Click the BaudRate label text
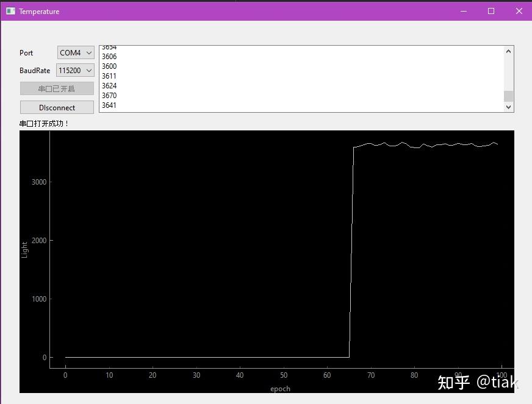The width and height of the screenshot is (532, 404). click(x=34, y=70)
